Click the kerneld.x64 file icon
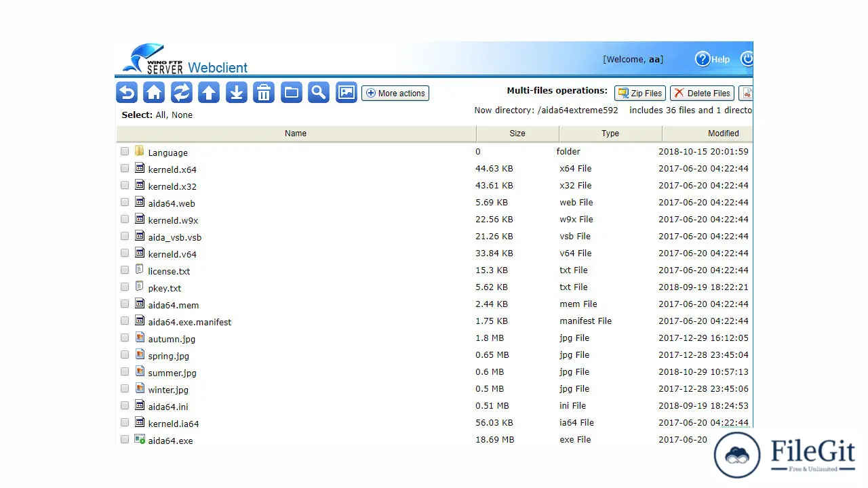Viewport: 868px width, 488px height. point(140,168)
